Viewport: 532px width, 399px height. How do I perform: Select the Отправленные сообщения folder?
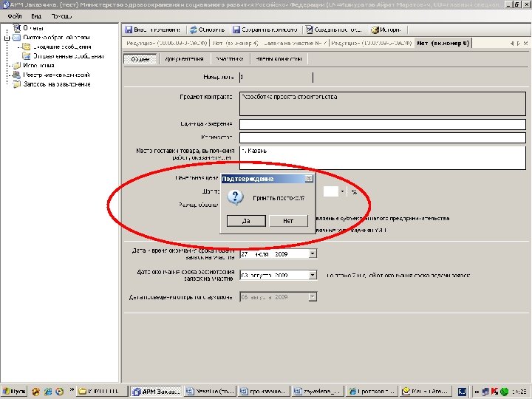click(68, 56)
